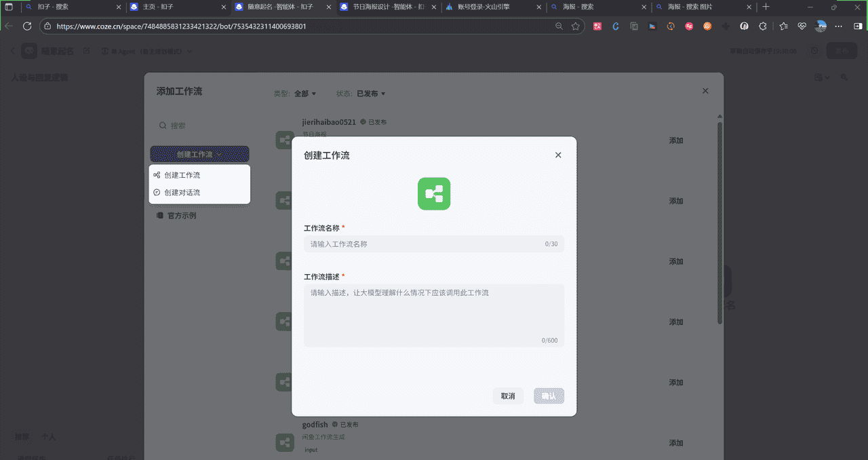The width and height of the screenshot is (868, 460).
Task: Click the search magnifier in 添加工作流 panel
Action: click(162, 126)
